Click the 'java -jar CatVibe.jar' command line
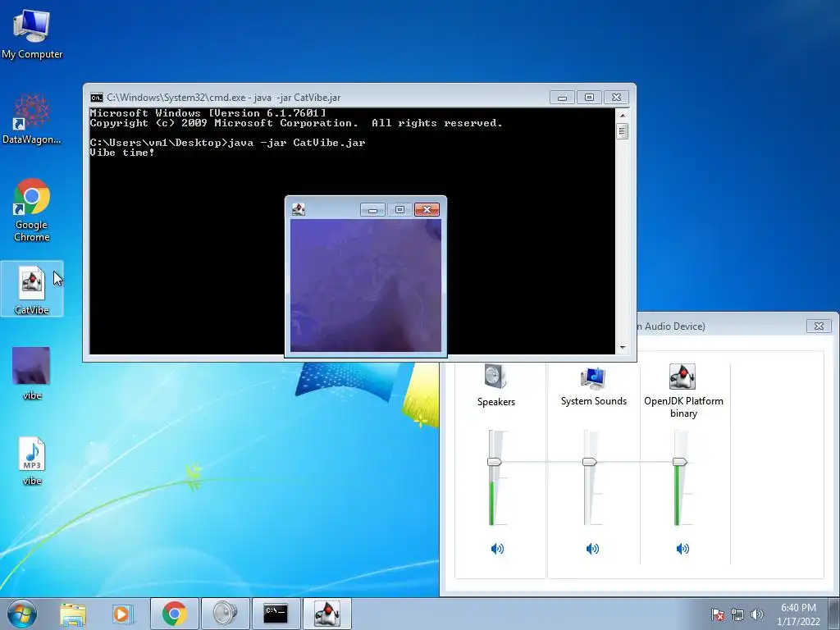Viewport: 840px width, 630px height. coord(297,143)
